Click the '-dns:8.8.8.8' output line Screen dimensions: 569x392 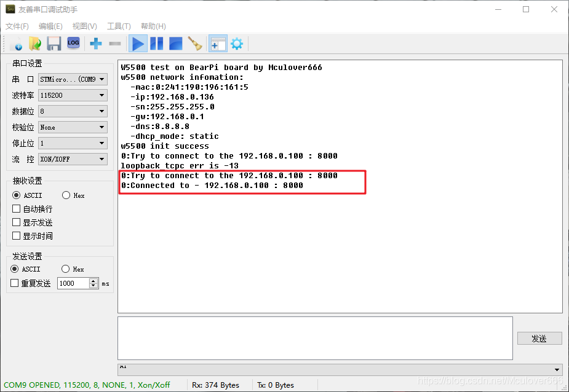(x=160, y=127)
